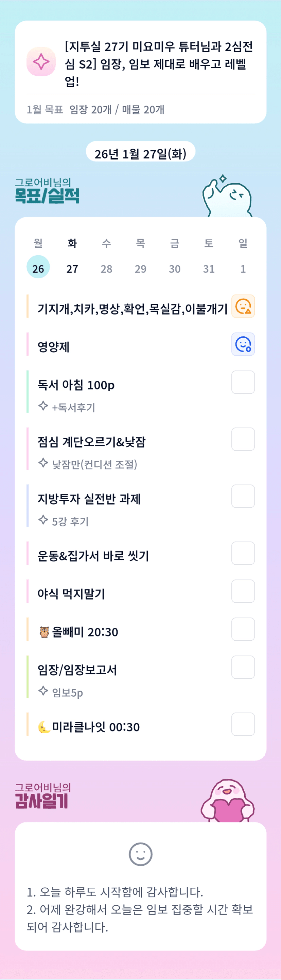Click the smiley mood icon in 감사일기

[141, 854]
